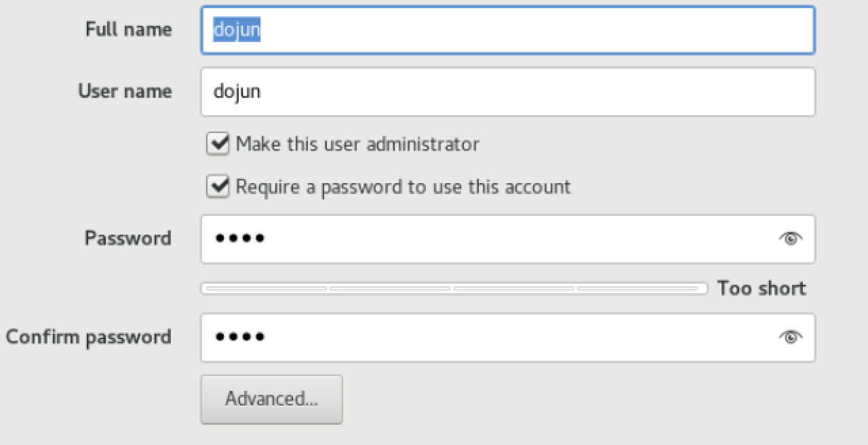Click the "Too short" strength message
Screen dimensions: 868x445
pos(762,288)
